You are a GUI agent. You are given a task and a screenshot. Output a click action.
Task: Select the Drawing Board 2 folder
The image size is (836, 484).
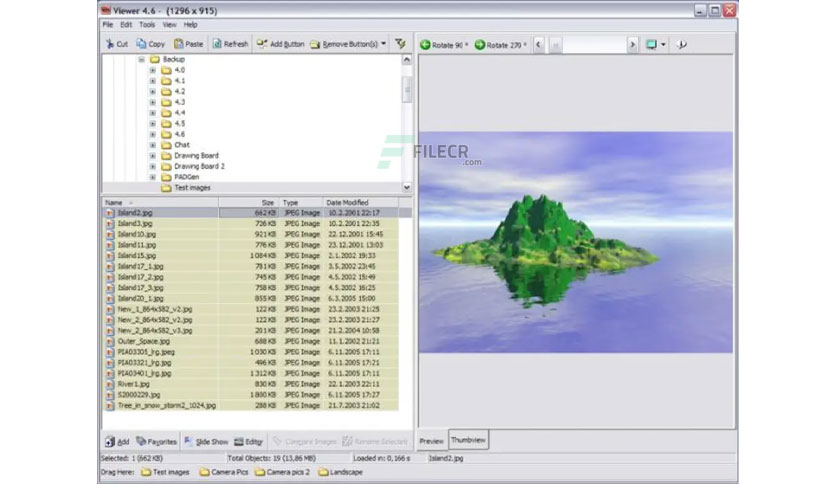click(x=199, y=166)
